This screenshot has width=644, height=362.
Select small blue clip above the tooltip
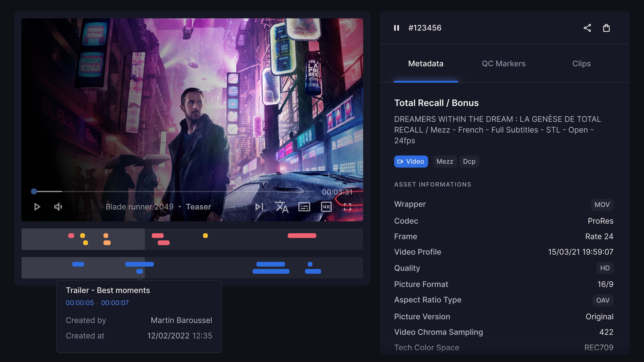pos(140,271)
